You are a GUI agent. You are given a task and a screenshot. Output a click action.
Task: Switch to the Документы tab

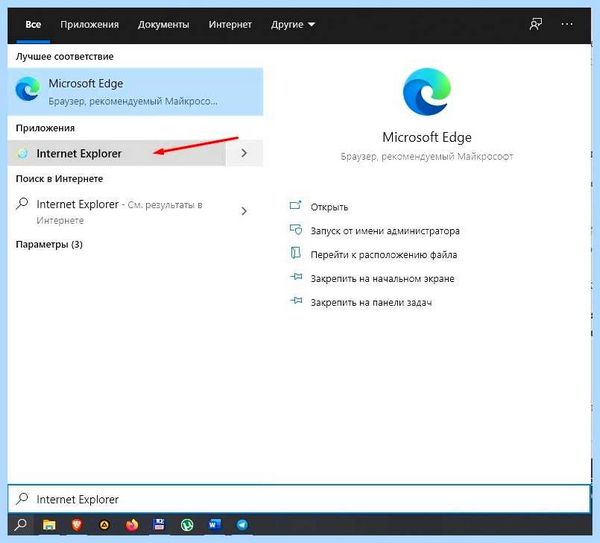tap(163, 24)
